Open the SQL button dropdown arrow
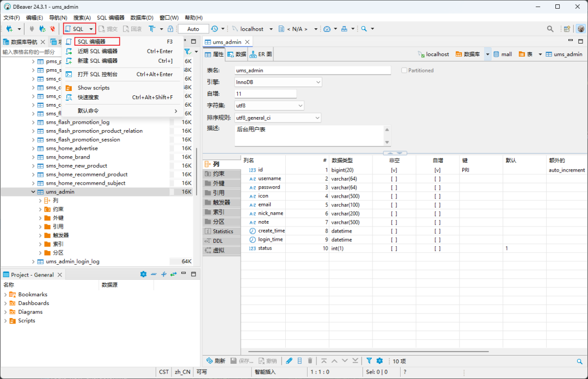The height and width of the screenshot is (379, 588). [91, 29]
